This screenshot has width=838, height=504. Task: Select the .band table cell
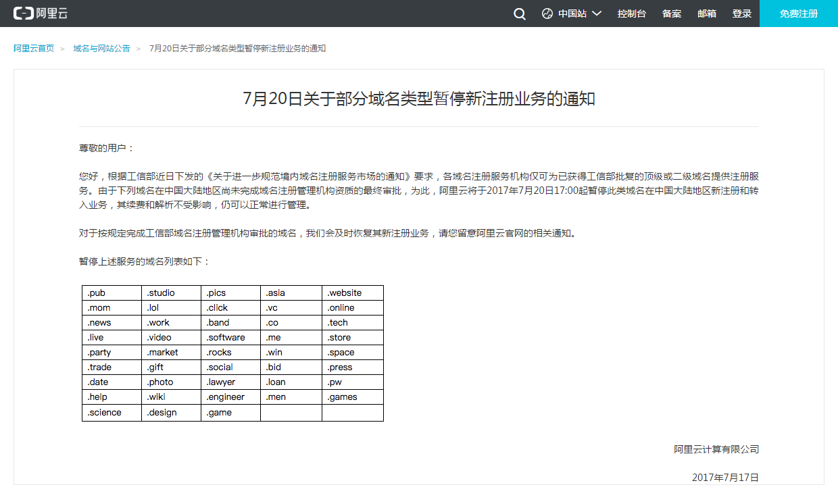pyautogui.click(x=231, y=323)
